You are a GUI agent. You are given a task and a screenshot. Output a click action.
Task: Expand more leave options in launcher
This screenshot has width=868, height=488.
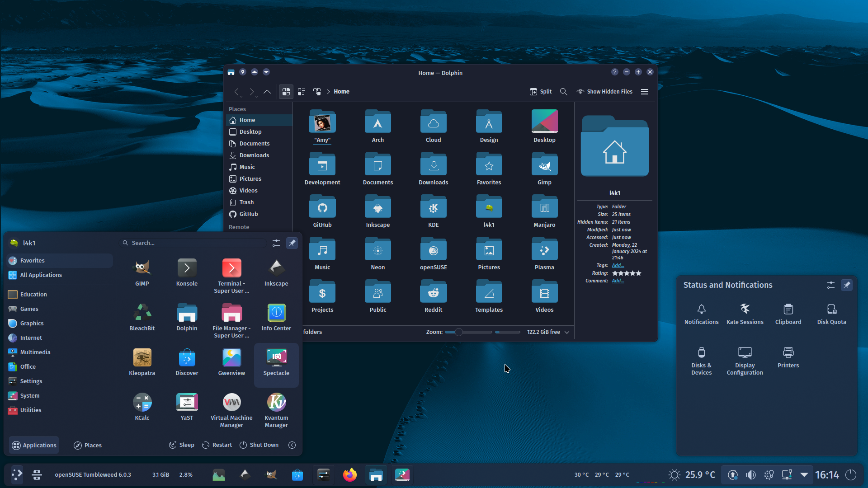click(x=292, y=445)
